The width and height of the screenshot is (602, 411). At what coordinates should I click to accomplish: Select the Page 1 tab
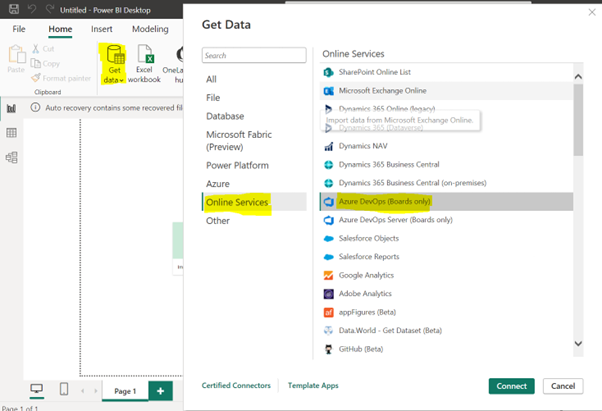click(x=125, y=391)
